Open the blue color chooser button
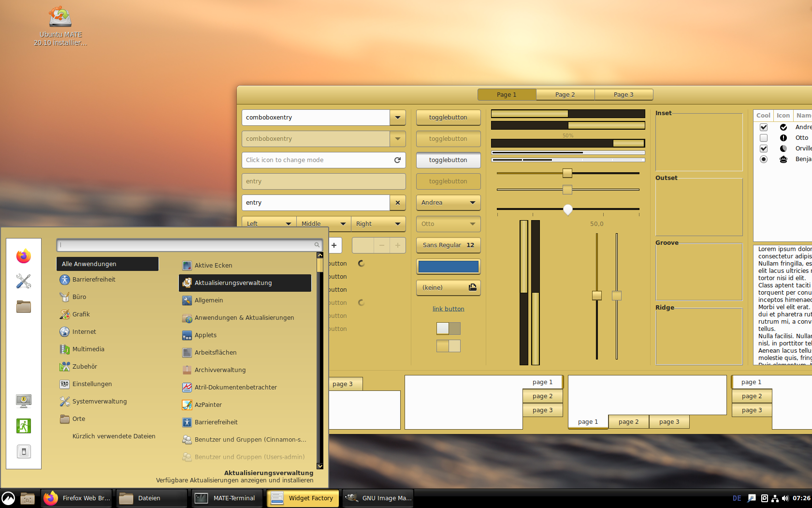Image resolution: width=812 pixels, height=508 pixels. coord(448,267)
